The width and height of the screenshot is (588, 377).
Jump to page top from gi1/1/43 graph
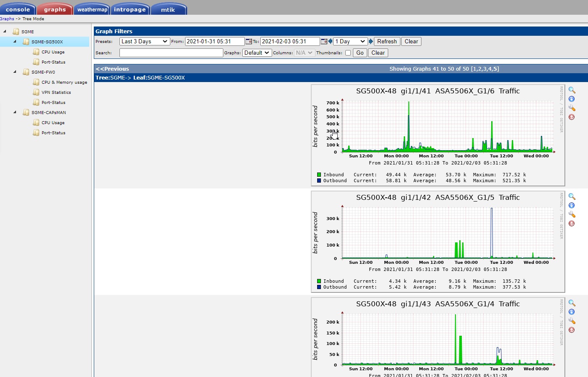[x=572, y=330]
